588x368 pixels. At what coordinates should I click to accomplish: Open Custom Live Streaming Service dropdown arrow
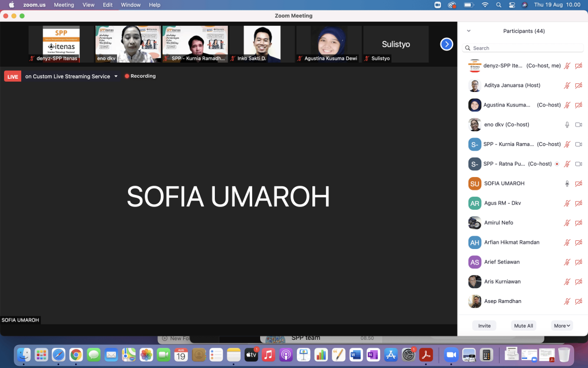coord(116,76)
